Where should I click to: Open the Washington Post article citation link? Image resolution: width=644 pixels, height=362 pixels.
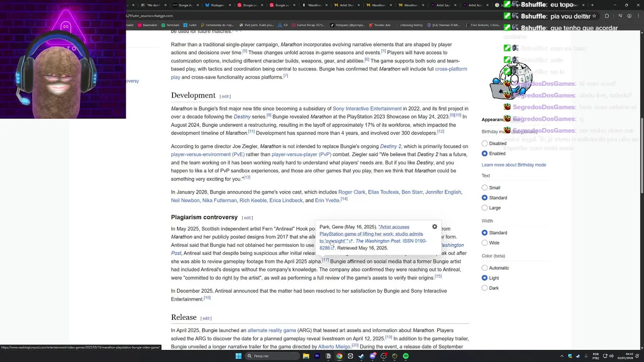point(371,234)
